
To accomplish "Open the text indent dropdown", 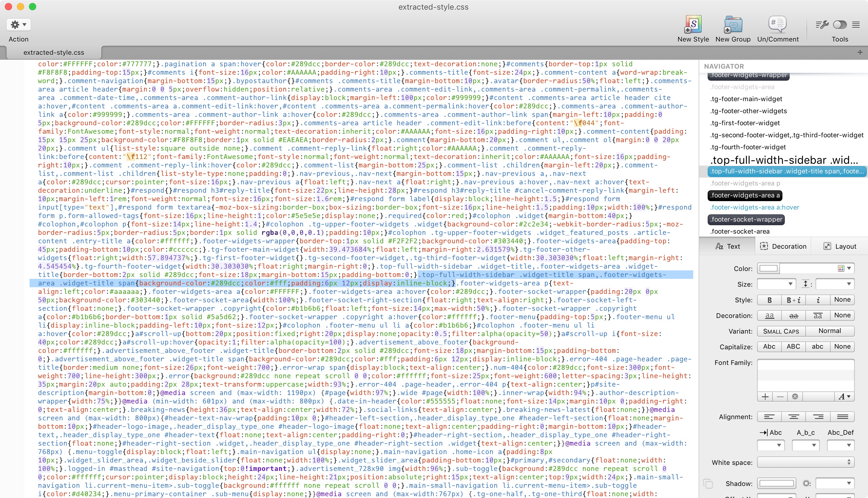I will (x=771, y=445).
